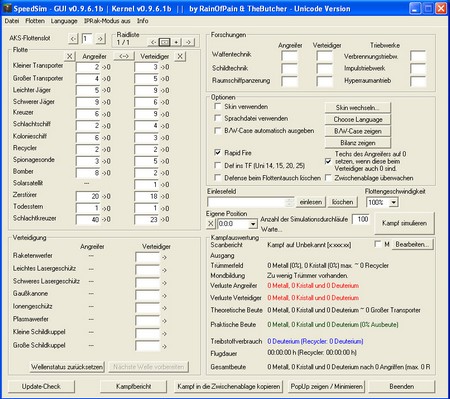Click Anzahl der Simulationsdurchläufe field
The height and width of the screenshot is (399, 450).
pos(361,219)
